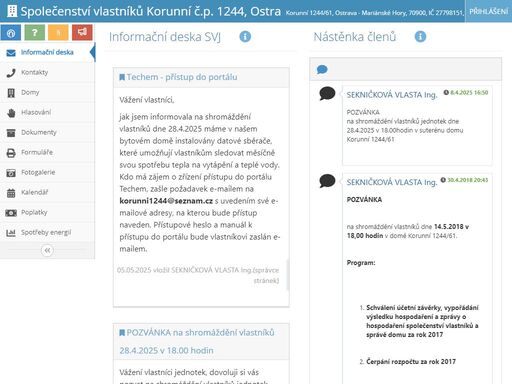
Task: Open Spotřeby energií in the sidebar
Action: point(47,232)
